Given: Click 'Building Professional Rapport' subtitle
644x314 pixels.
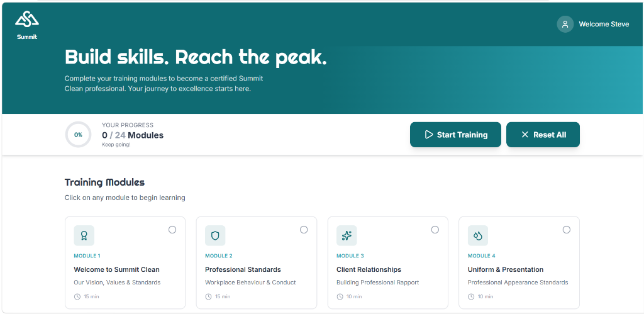Looking at the screenshot, I should tap(377, 283).
